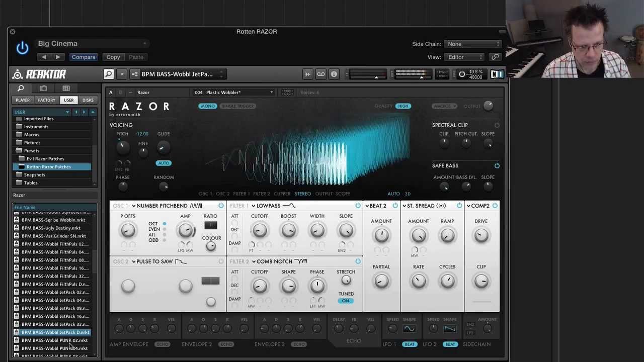The image size is (644, 362).
Task: Open the panelsets browser tab icon
Action: 66,88
